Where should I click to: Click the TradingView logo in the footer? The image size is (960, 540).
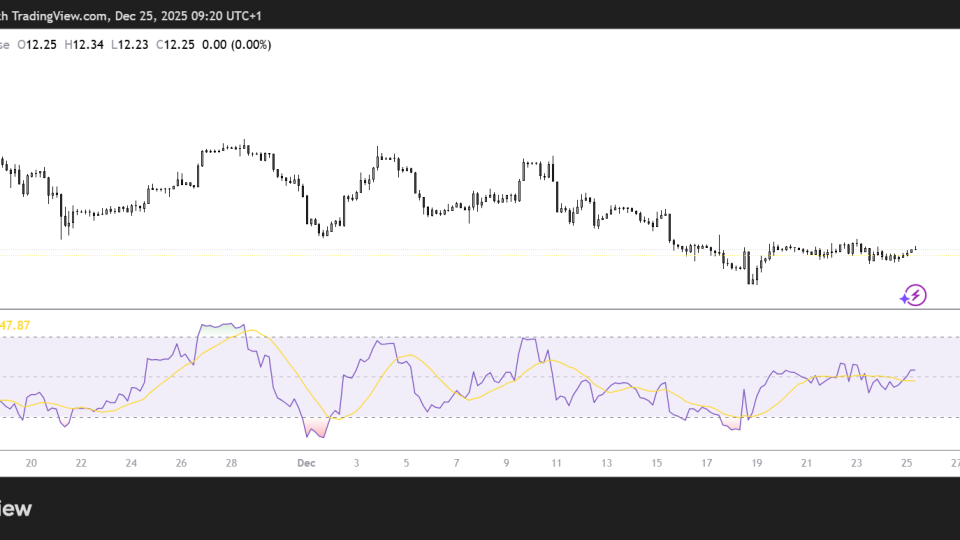coord(16,509)
